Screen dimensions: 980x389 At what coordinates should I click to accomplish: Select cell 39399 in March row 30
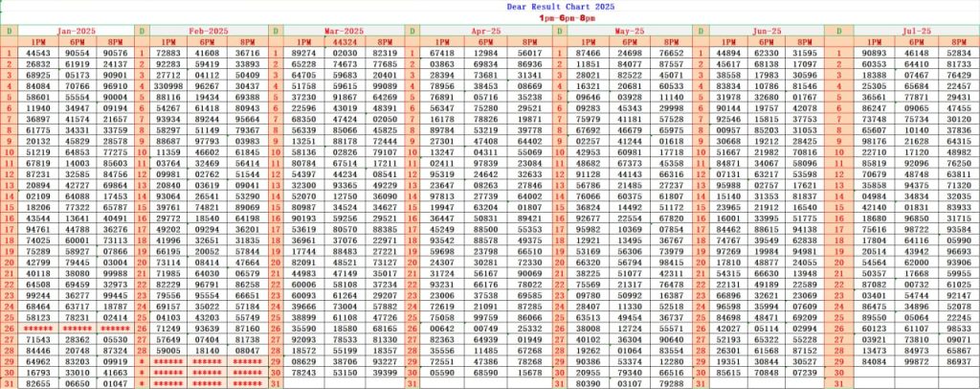point(385,372)
